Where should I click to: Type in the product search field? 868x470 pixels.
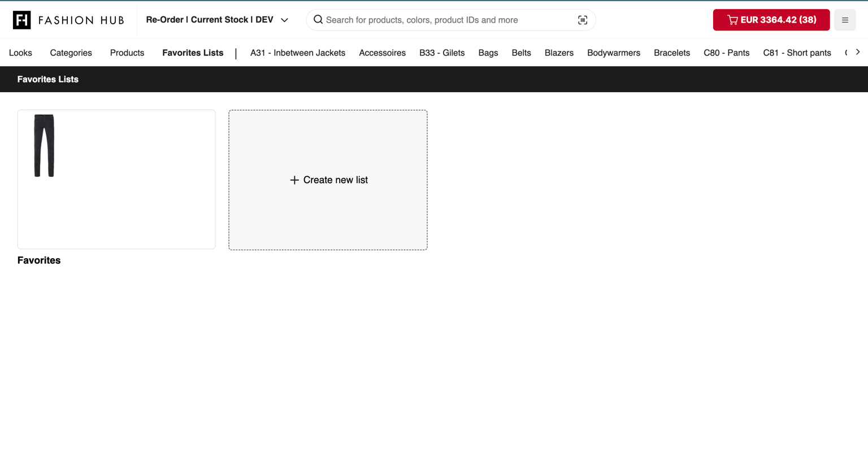click(x=446, y=20)
